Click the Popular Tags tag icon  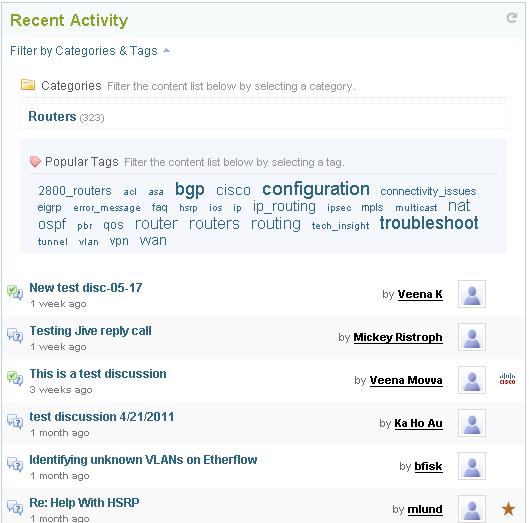[x=35, y=162]
